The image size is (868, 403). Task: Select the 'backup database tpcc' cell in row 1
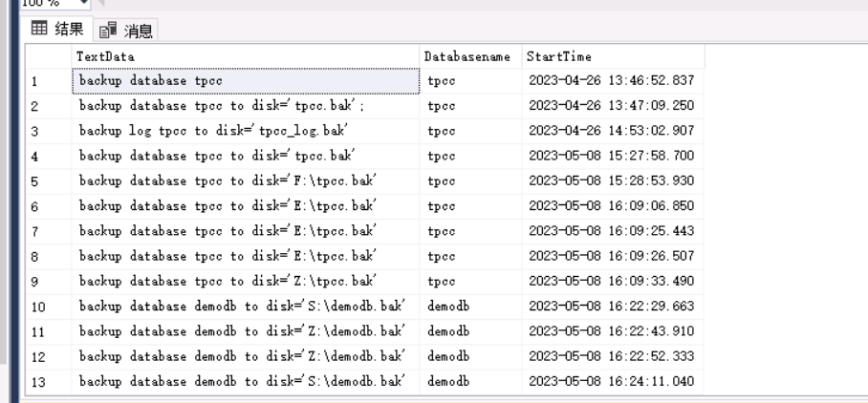(246, 81)
